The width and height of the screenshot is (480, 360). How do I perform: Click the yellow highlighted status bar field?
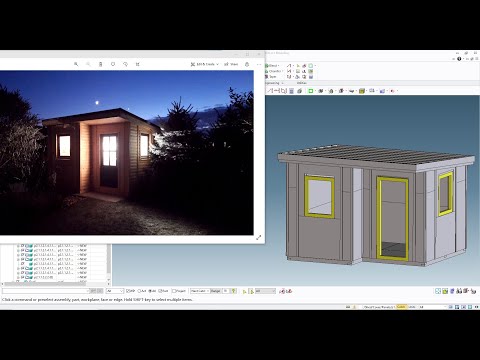tap(401, 307)
